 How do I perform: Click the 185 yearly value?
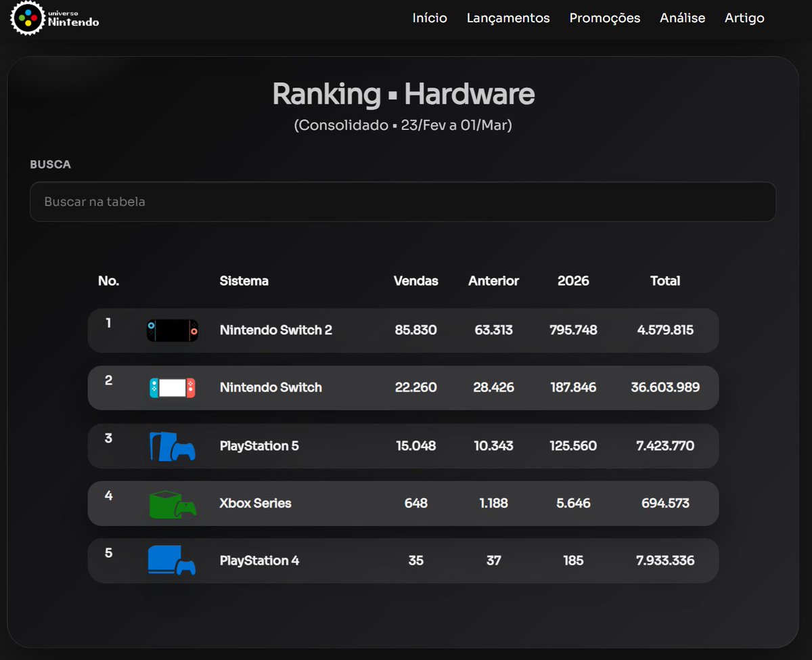pos(573,560)
